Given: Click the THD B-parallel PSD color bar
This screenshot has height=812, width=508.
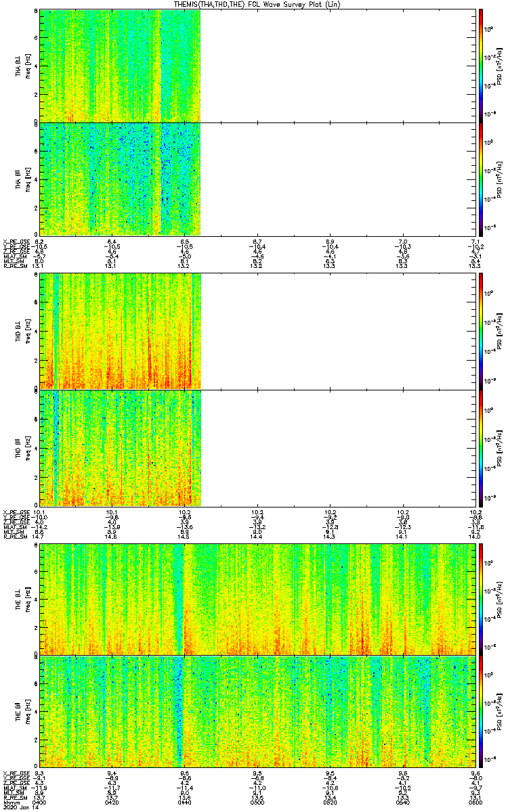Looking at the screenshot, I should (481, 448).
